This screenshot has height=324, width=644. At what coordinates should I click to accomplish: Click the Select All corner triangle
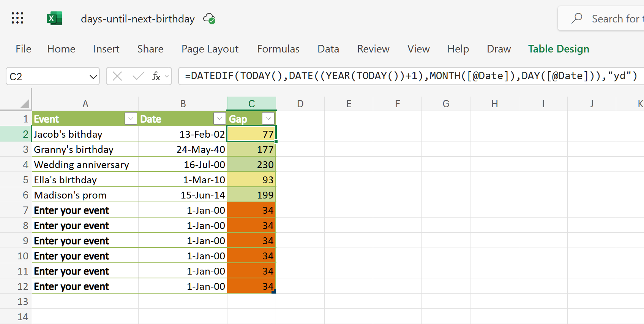coord(25,103)
